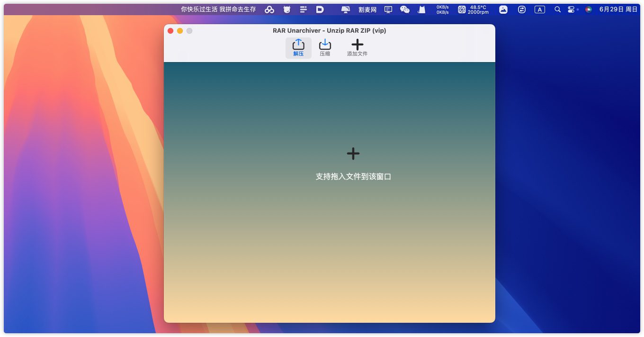Click the 添加文件 (add file) toolbar button
This screenshot has height=337, width=644.
pyautogui.click(x=357, y=48)
